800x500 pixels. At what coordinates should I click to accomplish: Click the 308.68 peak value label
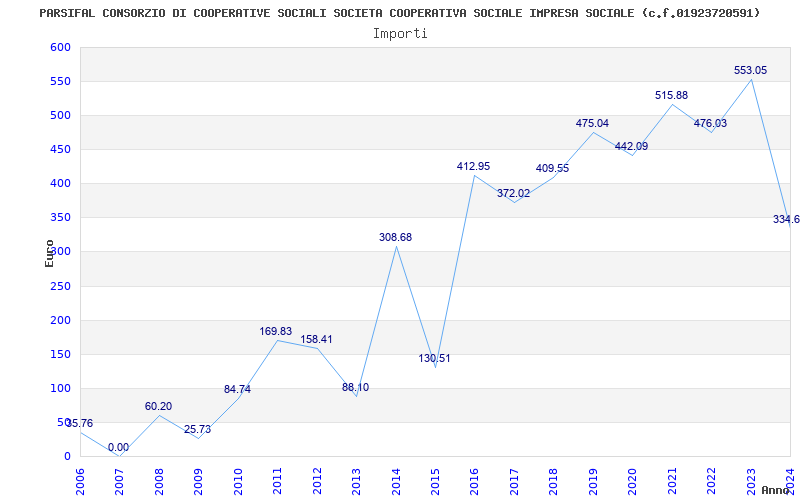click(395, 237)
